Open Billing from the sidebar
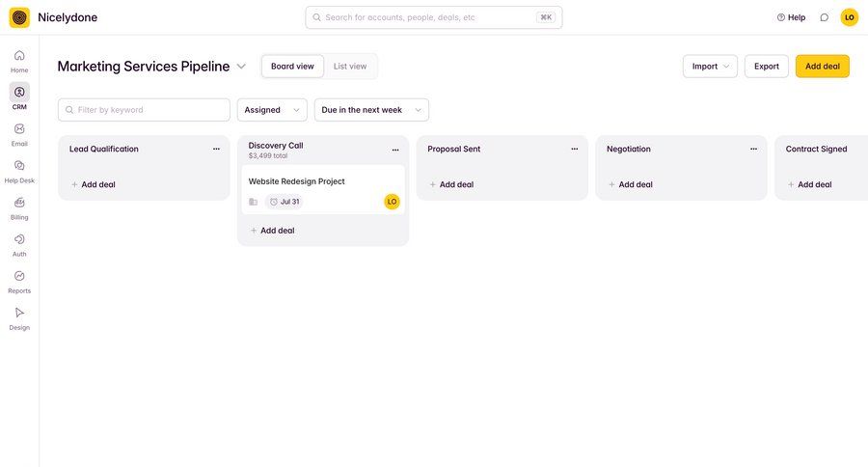 click(x=19, y=208)
